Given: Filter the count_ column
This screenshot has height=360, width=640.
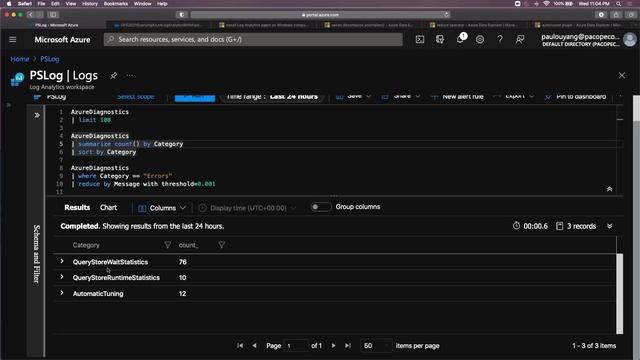Looking at the screenshot, I should (221, 245).
